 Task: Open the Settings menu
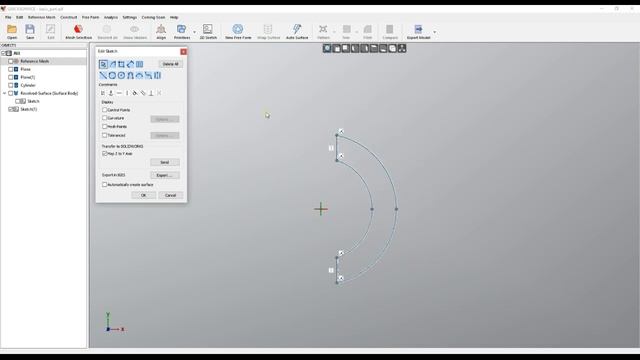(x=130, y=18)
